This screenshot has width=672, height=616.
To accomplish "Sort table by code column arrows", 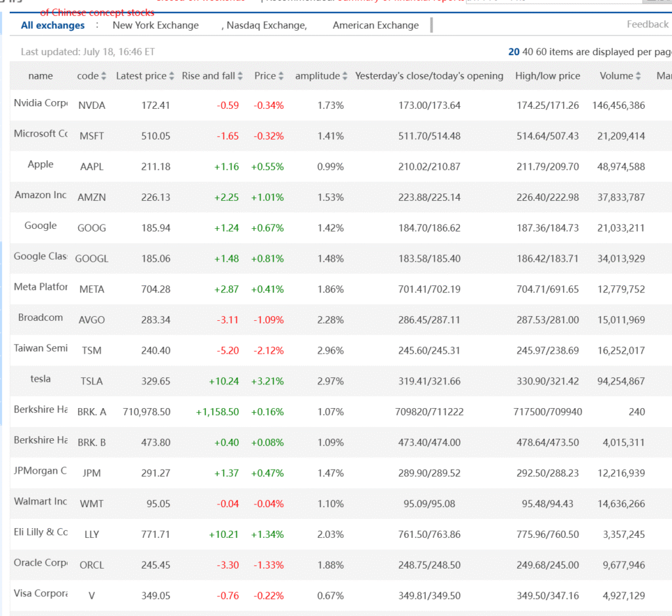I will click(x=104, y=76).
